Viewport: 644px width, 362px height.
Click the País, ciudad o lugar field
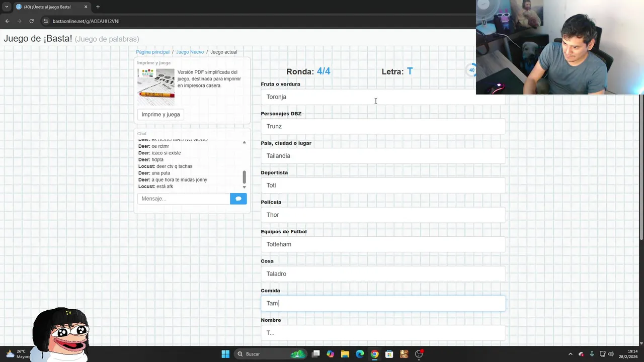click(383, 156)
